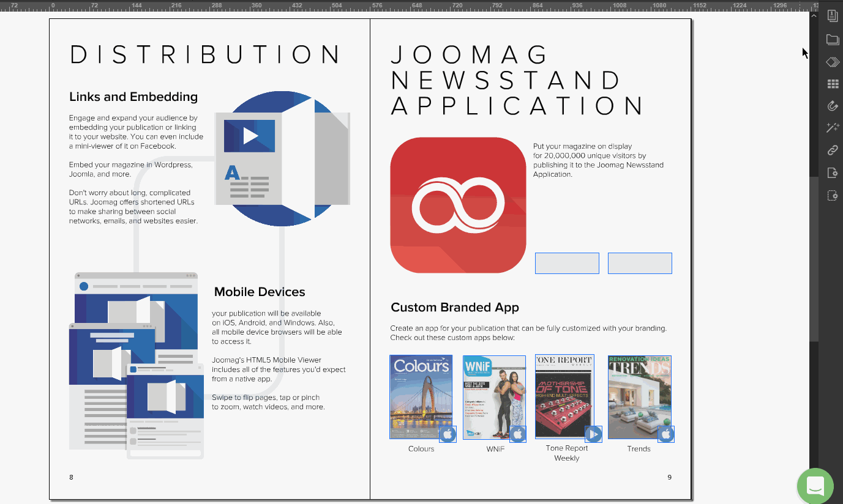Image resolution: width=843 pixels, height=504 pixels.
Task: Click Apple badge on Trends cover
Action: pos(666,434)
